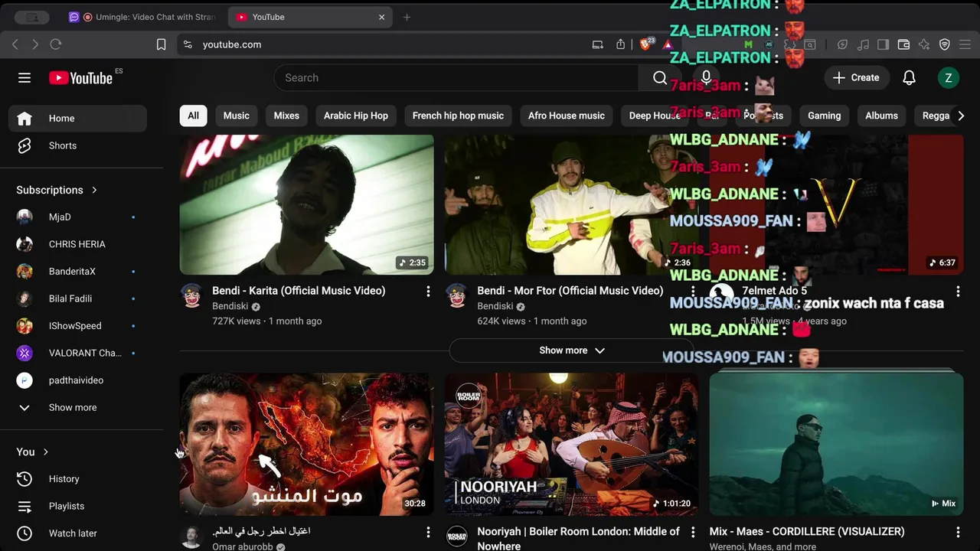The image size is (980, 551).
Task: Go to Home in the sidebar
Action: pos(77,119)
